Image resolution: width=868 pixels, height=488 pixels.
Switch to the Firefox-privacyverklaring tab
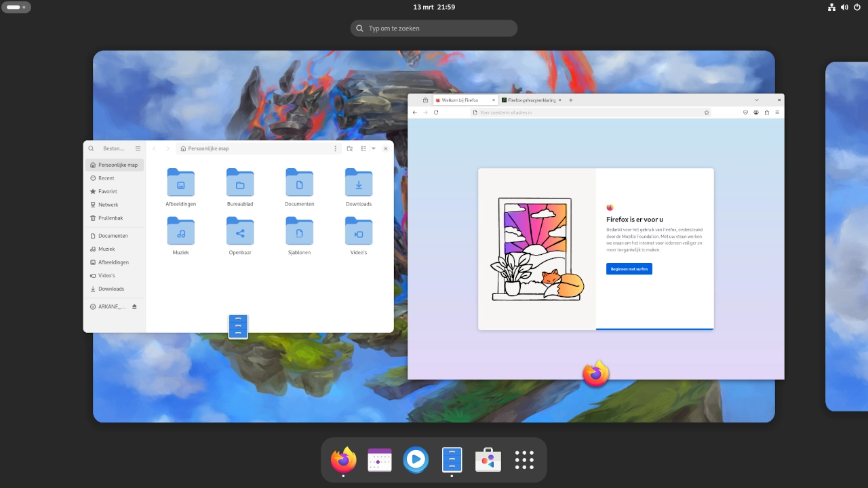532,100
